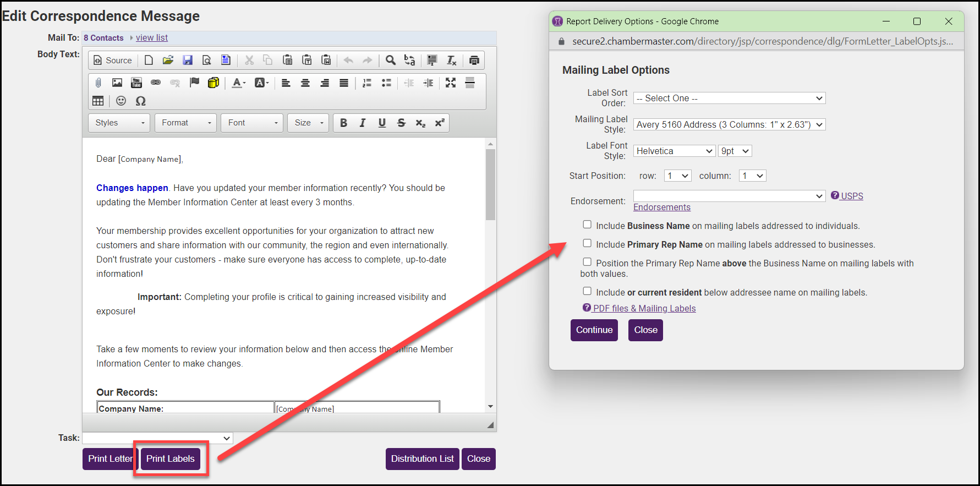Open the Helvetica label font dropdown

coord(674,151)
